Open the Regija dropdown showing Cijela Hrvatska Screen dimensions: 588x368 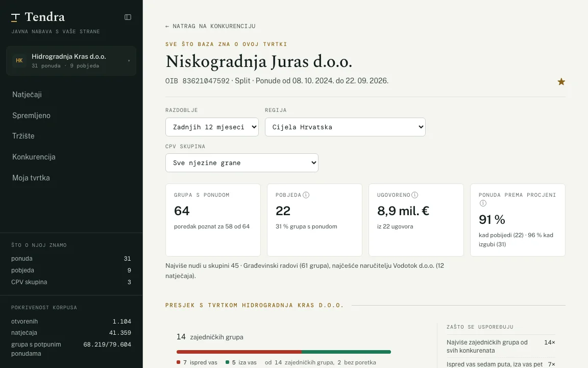[345, 127]
